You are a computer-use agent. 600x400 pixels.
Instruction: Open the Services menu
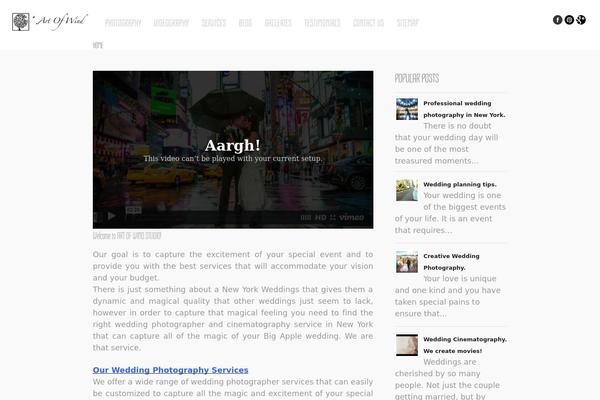(214, 23)
